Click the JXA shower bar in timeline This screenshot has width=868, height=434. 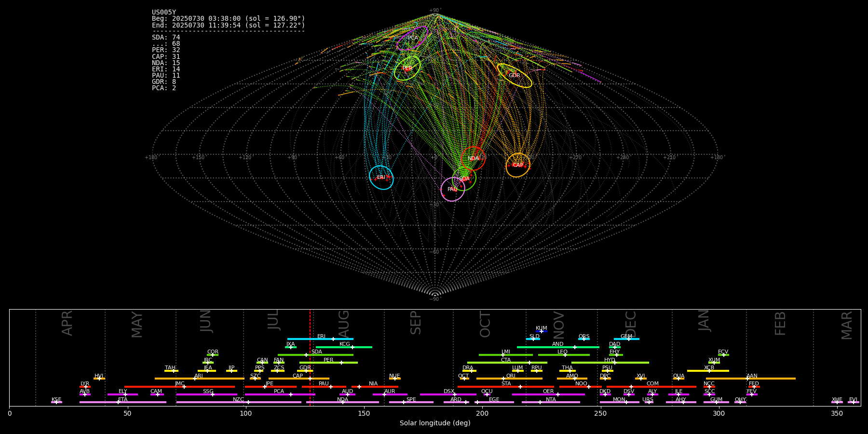(291, 347)
